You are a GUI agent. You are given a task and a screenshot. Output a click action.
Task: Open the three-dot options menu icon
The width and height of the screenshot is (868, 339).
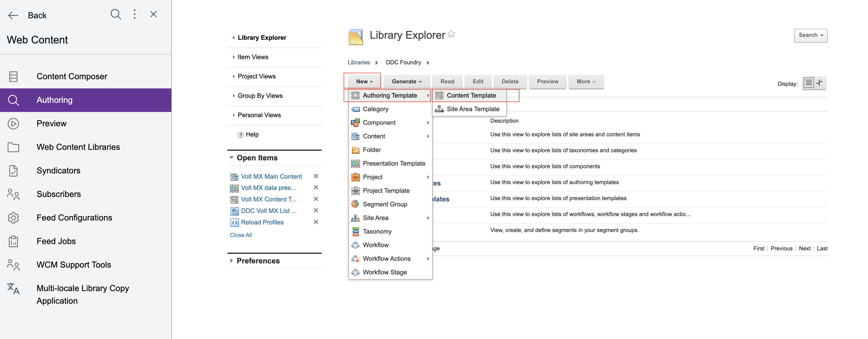coord(134,14)
